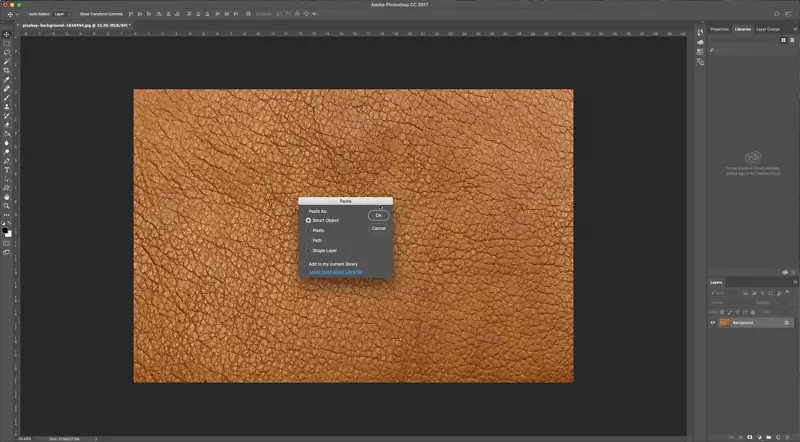This screenshot has width=800, height=442.
Task: Close the pixabay-background document tab
Action: 18,25
